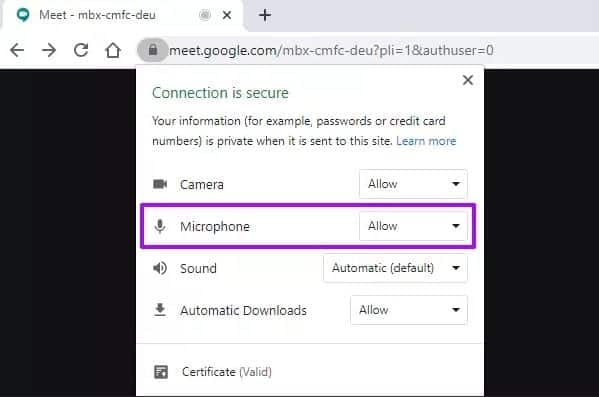Click the sound speaker icon
Viewport: 599px width, 397px height.
[160, 268]
